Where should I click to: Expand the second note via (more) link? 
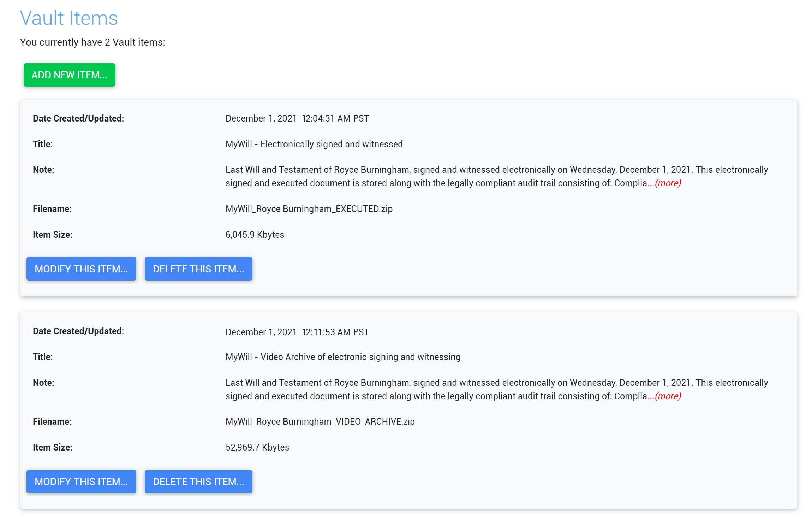668,396
